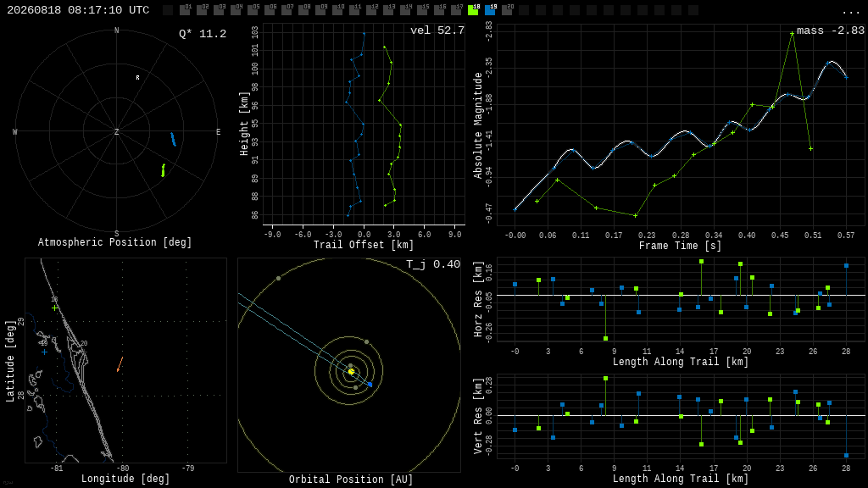Viewport: 868px width, 488px height.
Task: Click the zenith Z marker in polar plot
Action: (116, 131)
